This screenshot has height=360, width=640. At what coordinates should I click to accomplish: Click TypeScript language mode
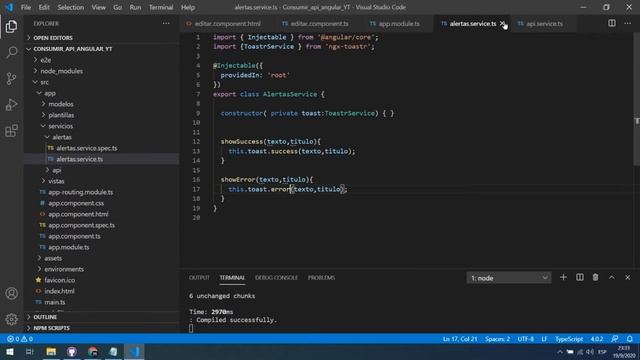569,339
